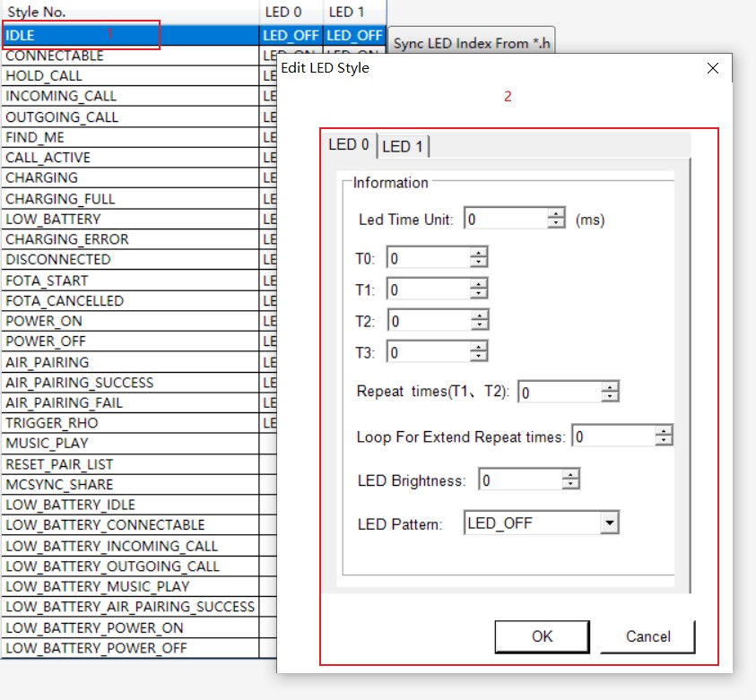
Task: Switch to the LED 1 tab
Action: pyautogui.click(x=404, y=146)
